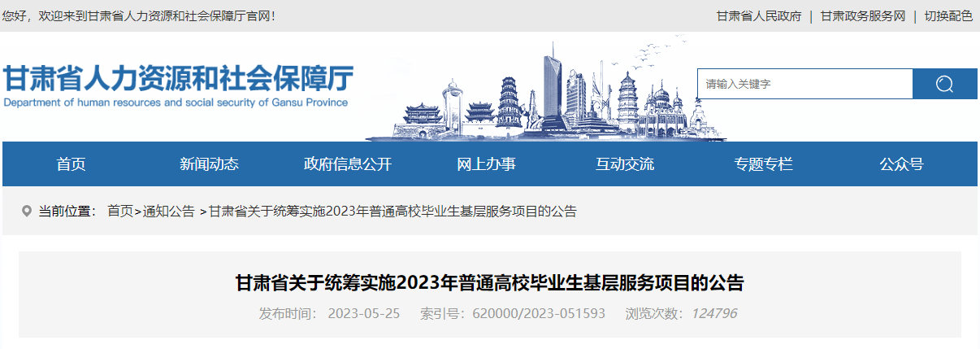Visit the 甘肃省人民政府 top link
The height and width of the screenshot is (349, 980).
tap(758, 15)
